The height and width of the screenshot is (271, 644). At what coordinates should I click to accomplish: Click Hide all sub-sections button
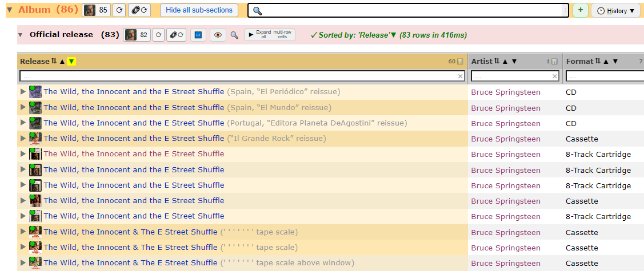click(199, 10)
